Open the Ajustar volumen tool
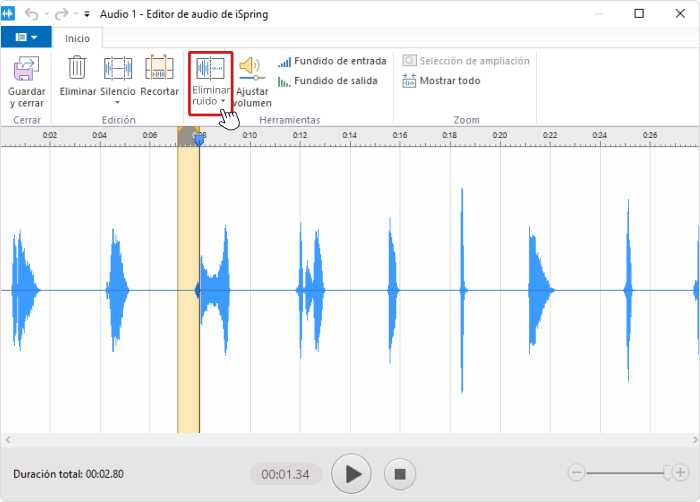700x502 pixels. point(252,82)
